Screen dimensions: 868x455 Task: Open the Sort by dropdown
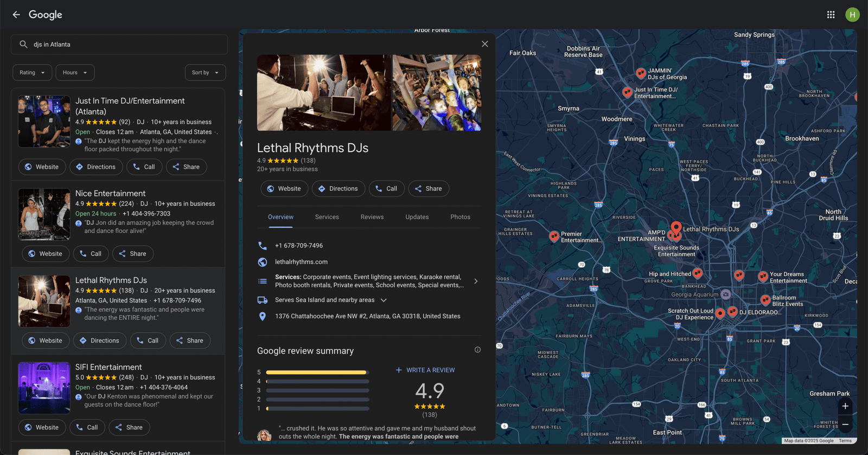point(205,72)
